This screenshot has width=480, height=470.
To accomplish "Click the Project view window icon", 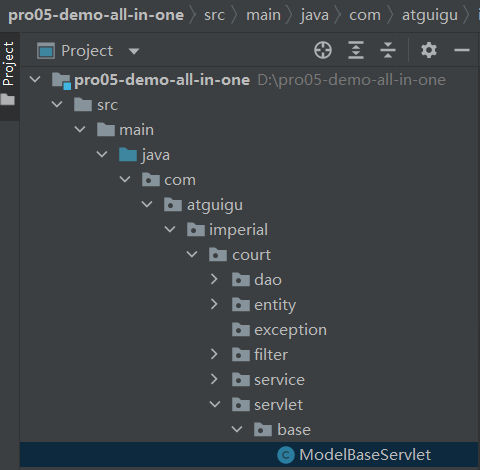I will tap(46, 51).
